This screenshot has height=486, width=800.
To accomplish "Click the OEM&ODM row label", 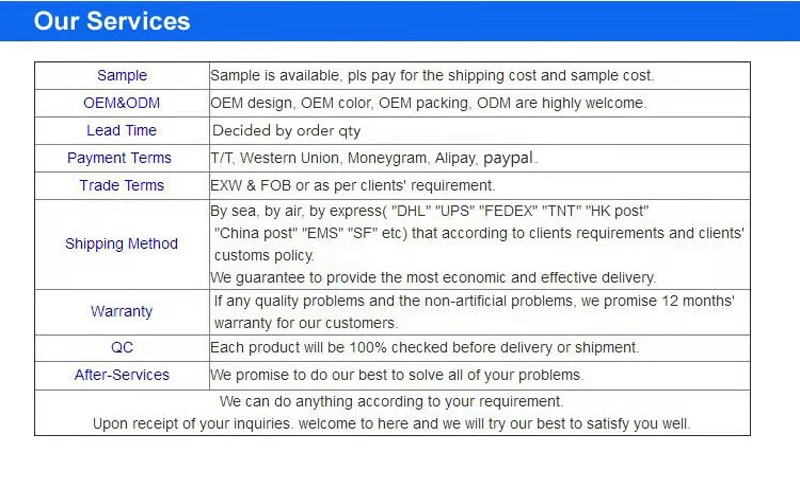I will [x=121, y=103].
